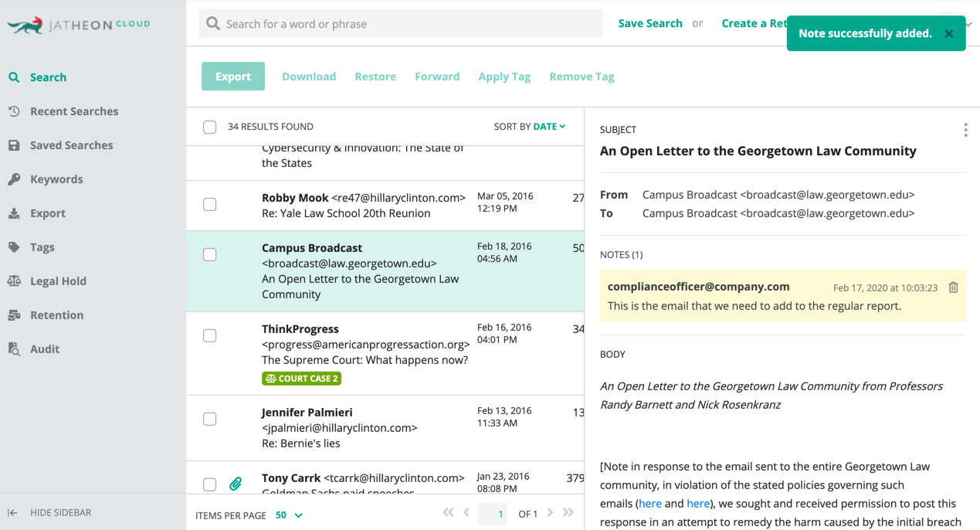Check the ThinkProgress email checkbox
This screenshot has width=980, height=530.
(210, 336)
